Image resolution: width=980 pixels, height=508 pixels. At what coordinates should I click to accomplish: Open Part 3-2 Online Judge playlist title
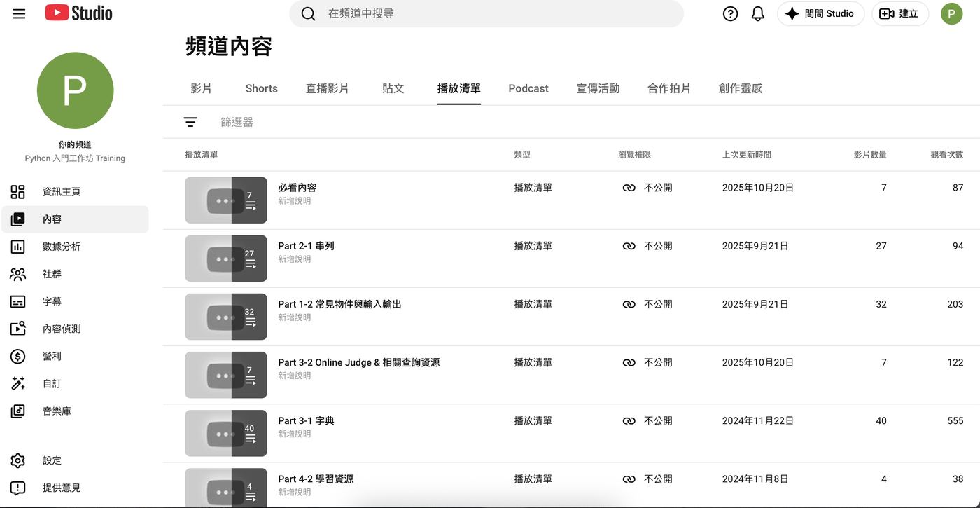click(359, 362)
